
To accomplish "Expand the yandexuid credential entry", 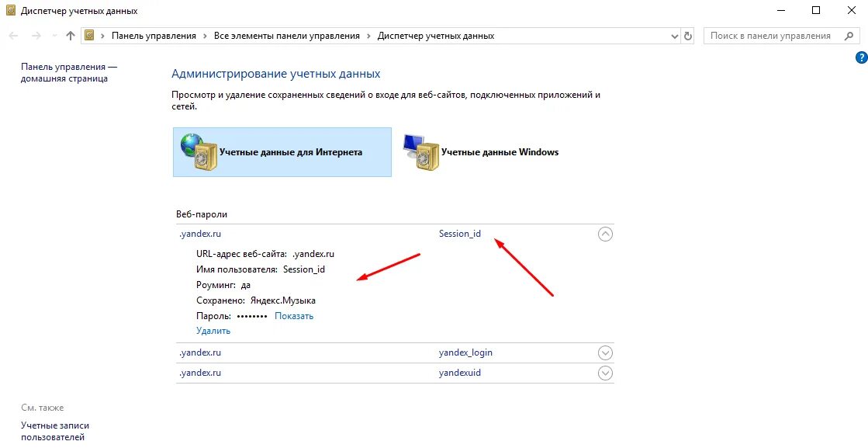I will point(606,373).
